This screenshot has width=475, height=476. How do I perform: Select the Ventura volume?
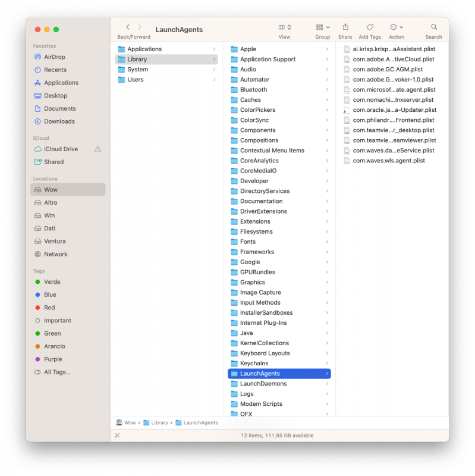pyautogui.click(x=68, y=241)
